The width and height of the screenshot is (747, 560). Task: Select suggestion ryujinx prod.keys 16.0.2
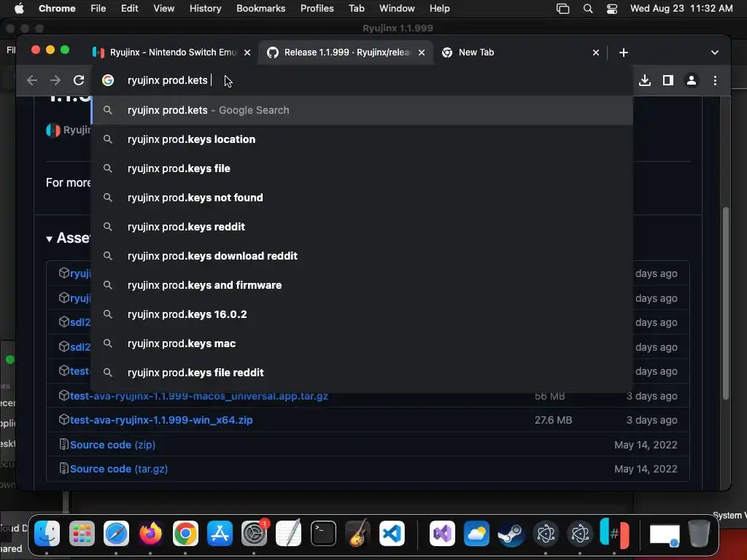362,314
